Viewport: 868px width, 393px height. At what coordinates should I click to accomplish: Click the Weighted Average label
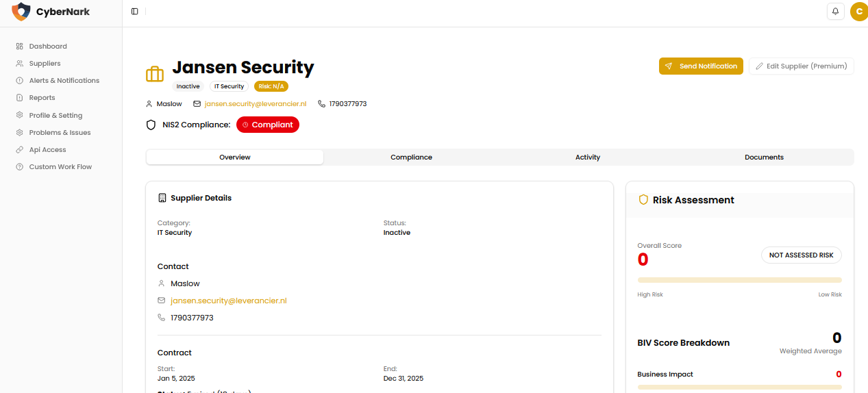tap(810, 351)
